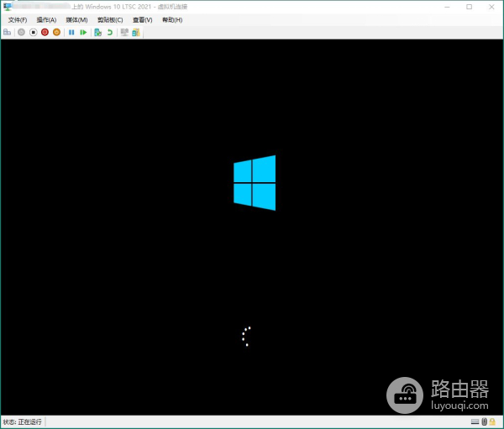
Task: Click the 状态: 正在运行 status text
Action: (22, 421)
